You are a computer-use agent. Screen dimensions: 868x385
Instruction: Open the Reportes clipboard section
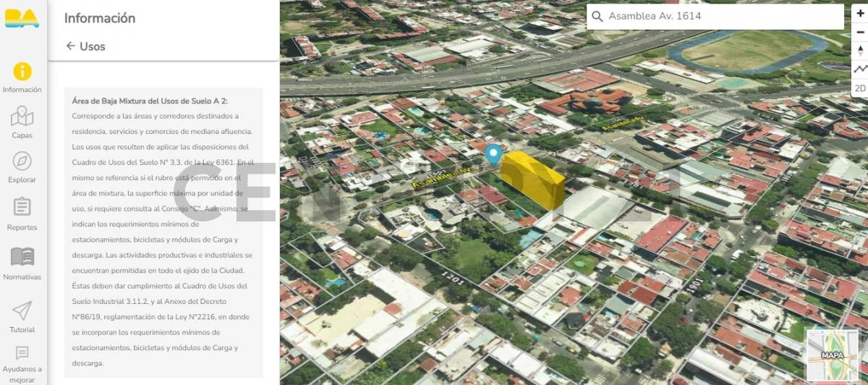coord(22,213)
